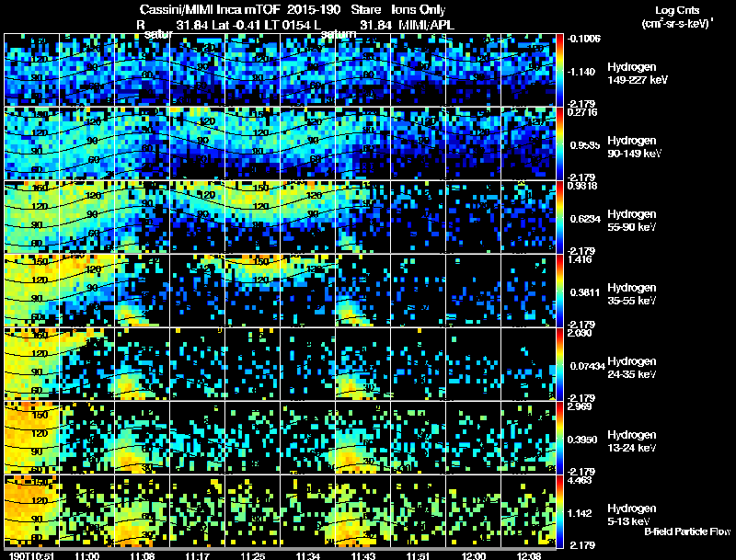
Task: Open the 11:25 panel of Hydrogen 35-55 keV
Action: pos(252,291)
